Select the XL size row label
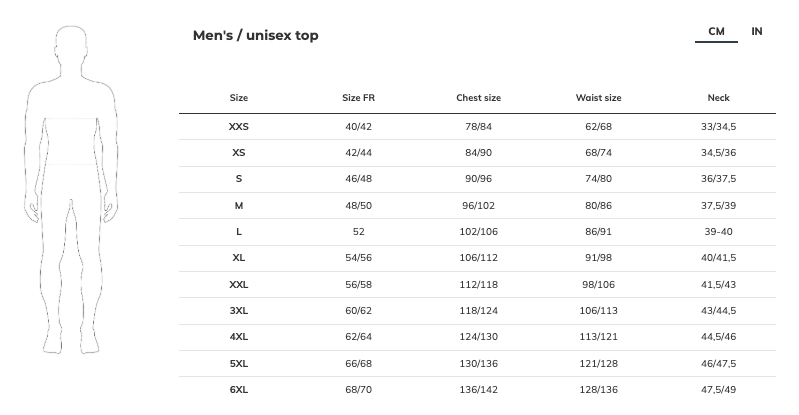Viewport: 799px width, 415px height. (x=238, y=258)
